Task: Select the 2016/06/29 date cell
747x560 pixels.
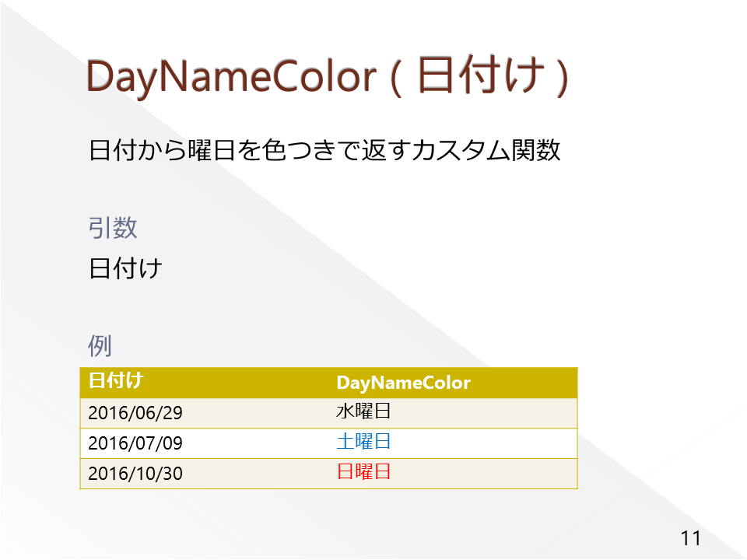Action: click(x=135, y=413)
